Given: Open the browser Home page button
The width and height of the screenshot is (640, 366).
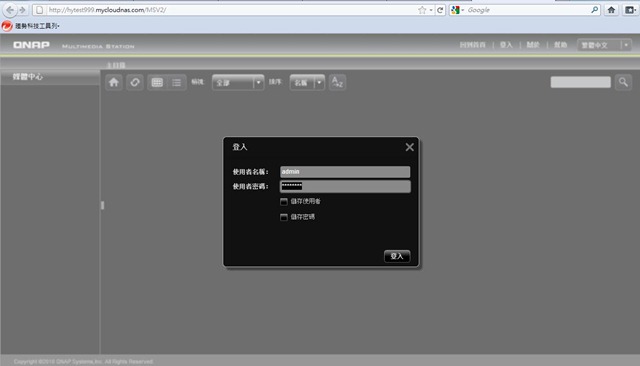Looking at the screenshot, I should click(x=611, y=10).
